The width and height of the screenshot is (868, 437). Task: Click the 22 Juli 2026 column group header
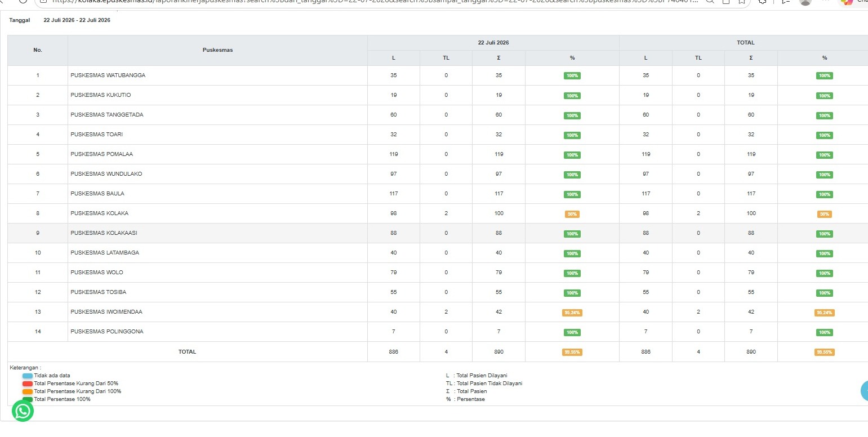point(493,43)
